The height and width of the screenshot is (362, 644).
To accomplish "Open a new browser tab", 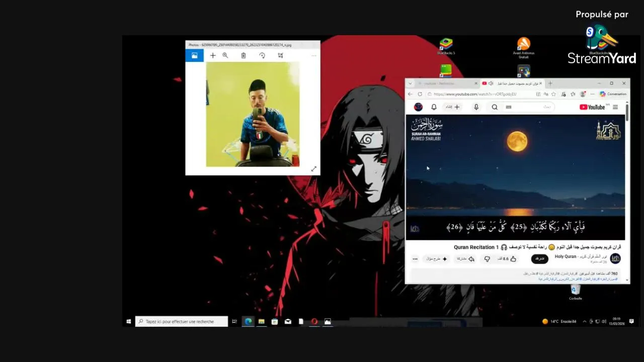I will click(x=550, y=83).
